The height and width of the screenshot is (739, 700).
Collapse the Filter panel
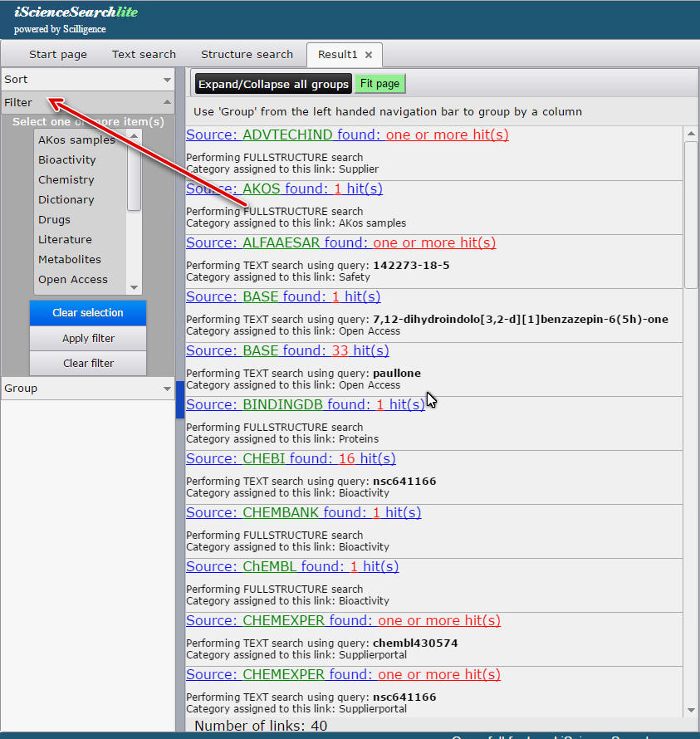(88, 102)
